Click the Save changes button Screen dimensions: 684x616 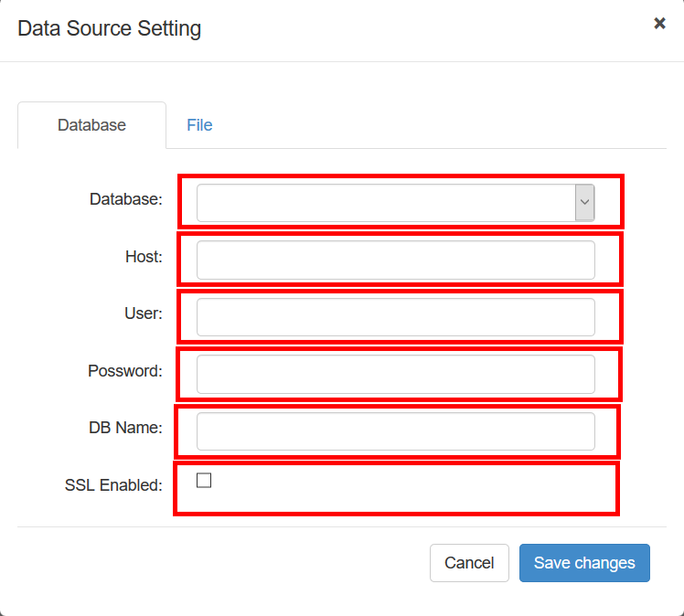click(x=584, y=563)
